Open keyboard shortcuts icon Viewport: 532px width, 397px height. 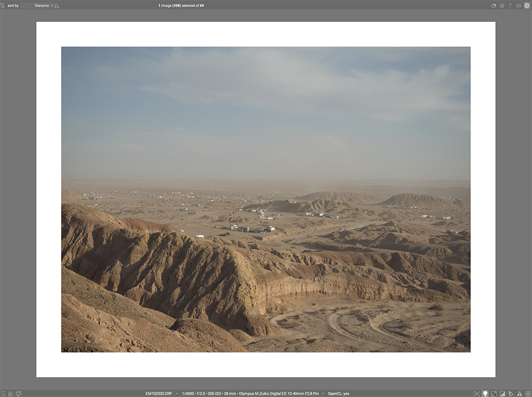[518, 5]
